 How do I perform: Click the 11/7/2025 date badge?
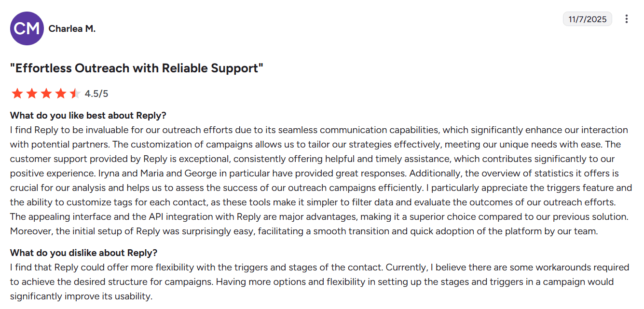(587, 19)
